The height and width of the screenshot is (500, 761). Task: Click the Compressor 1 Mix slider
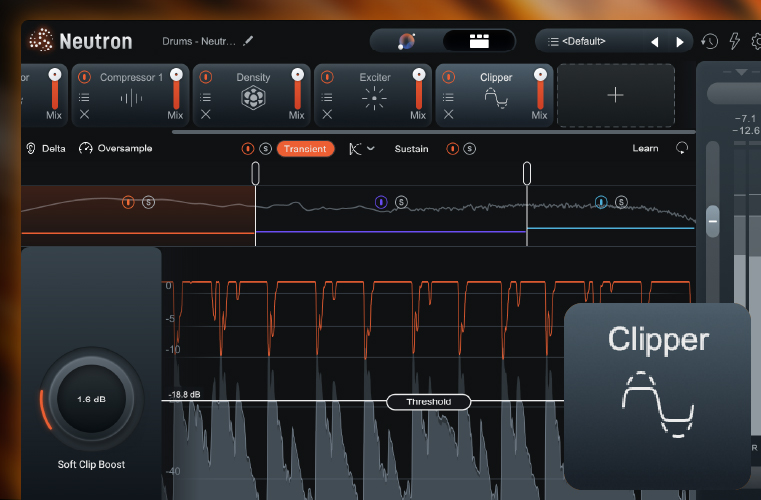click(x=176, y=89)
